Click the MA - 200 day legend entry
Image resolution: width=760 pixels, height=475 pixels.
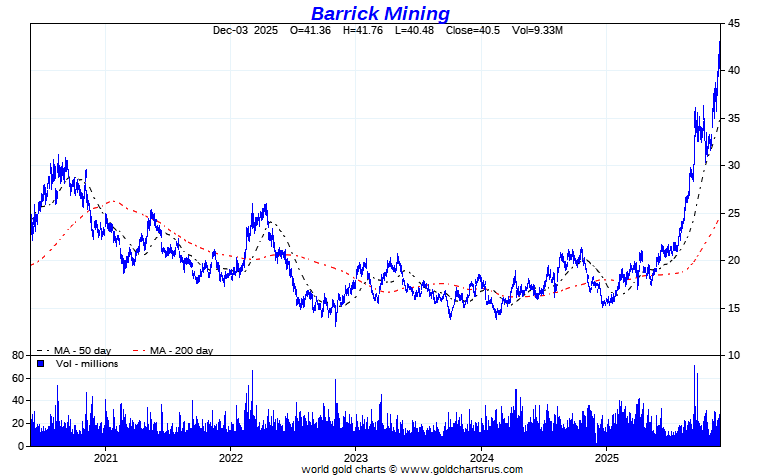click(x=173, y=350)
